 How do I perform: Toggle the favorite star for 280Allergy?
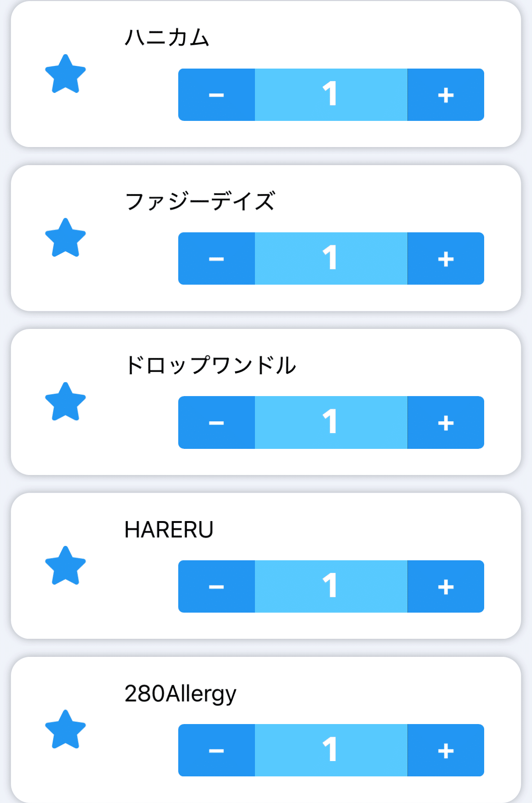(65, 729)
